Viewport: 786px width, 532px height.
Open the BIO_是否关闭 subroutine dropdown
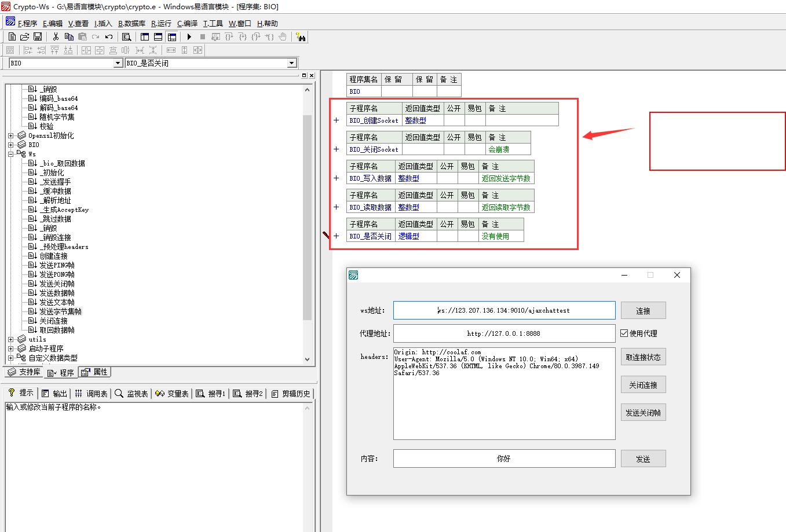[x=292, y=63]
